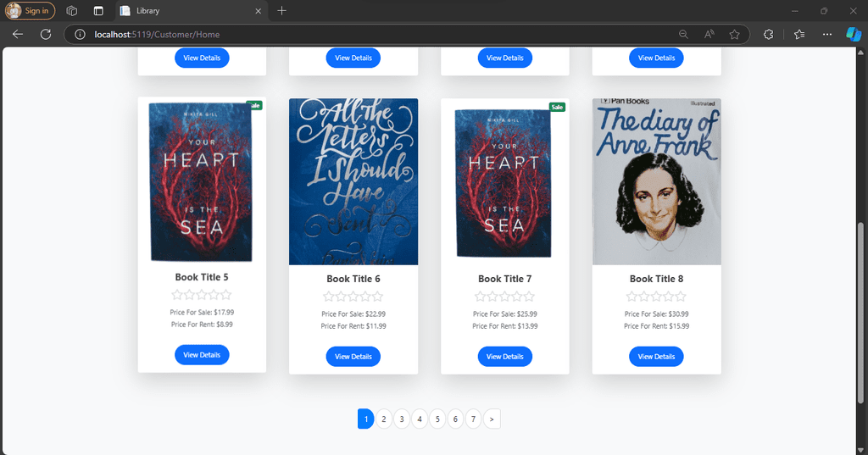Viewport: 868px width, 455px height.
Task: Go to pagination page 4
Action: 420,419
